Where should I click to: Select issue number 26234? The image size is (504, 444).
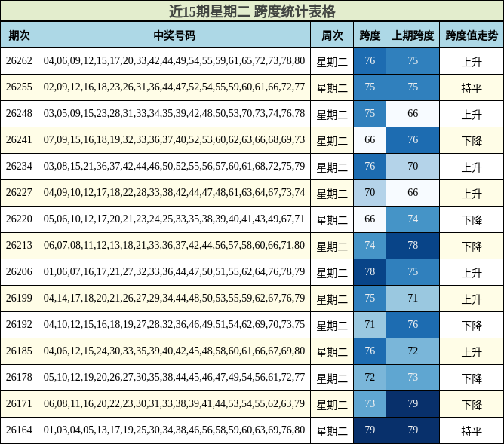tap(19, 166)
